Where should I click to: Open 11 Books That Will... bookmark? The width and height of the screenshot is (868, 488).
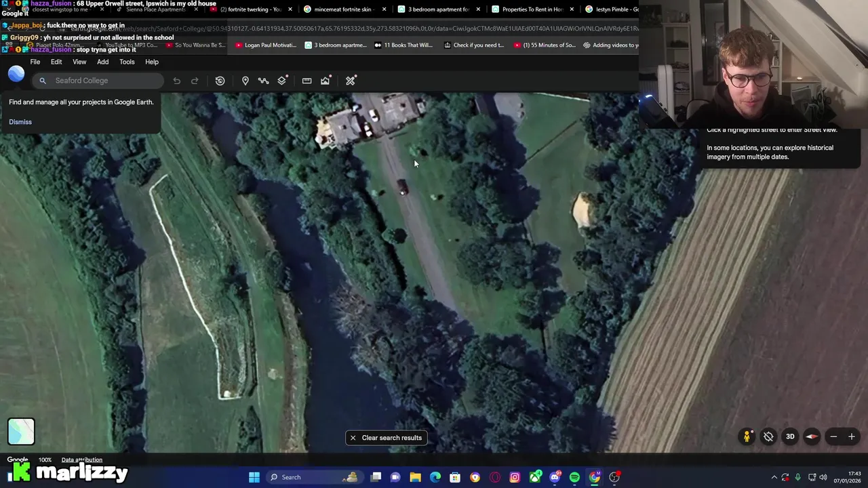pyautogui.click(x=403, y=45)
